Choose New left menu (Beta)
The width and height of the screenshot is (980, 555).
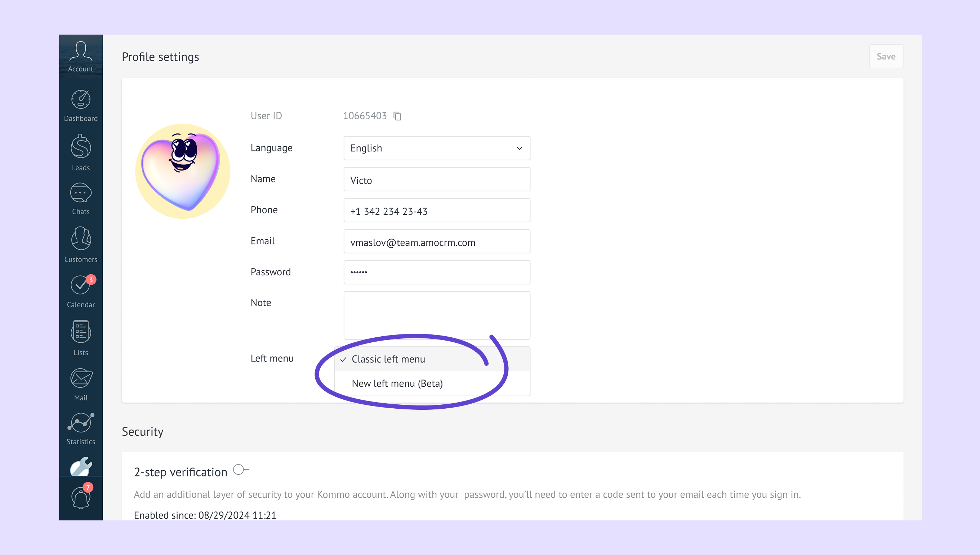point(397,383)
